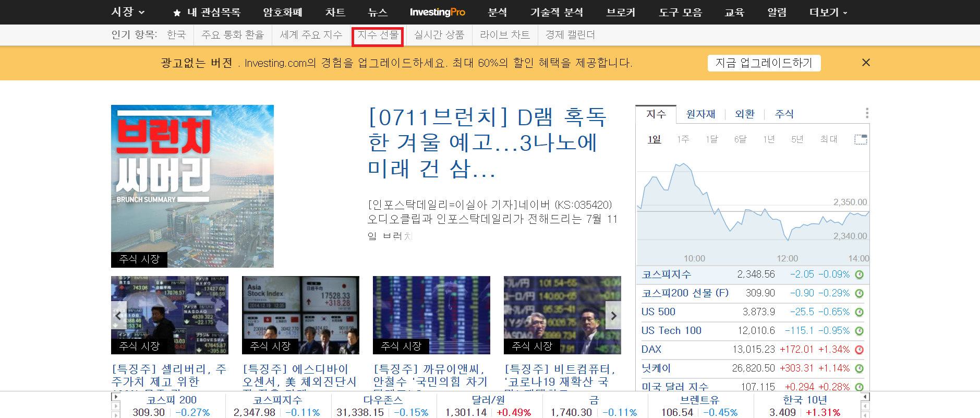Screen dimensions: 980x418
Task: Open the 분석 analysis menu
Action: (x=498, y=12)
